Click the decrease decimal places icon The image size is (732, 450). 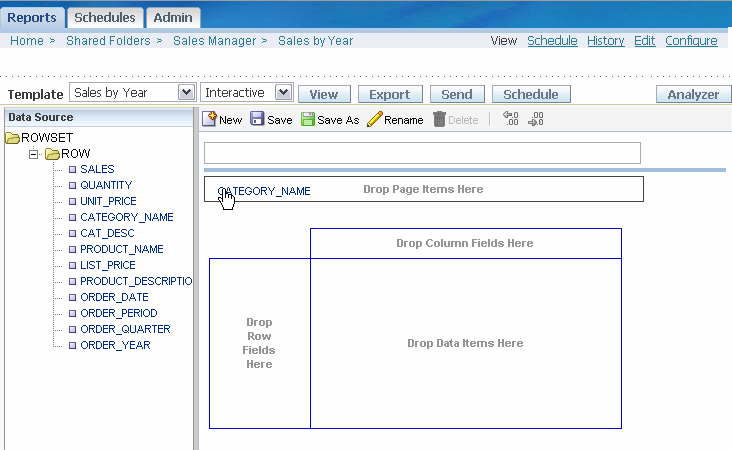click(x=511, y=119)
